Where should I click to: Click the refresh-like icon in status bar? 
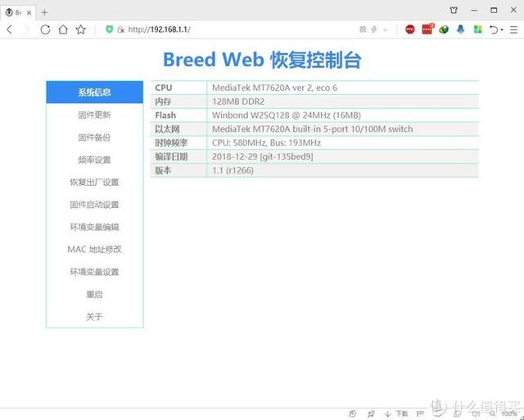[x=352, y=414]
